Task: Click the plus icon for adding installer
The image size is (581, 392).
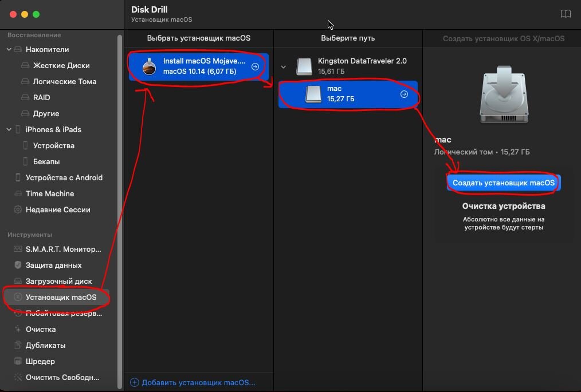Action: (x=134, y=382)
